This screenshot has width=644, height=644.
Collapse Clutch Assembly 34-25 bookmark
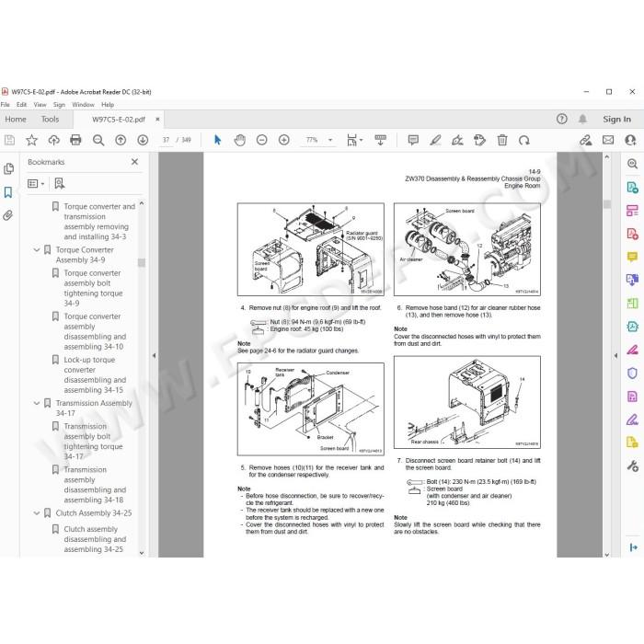coord(37,513)
